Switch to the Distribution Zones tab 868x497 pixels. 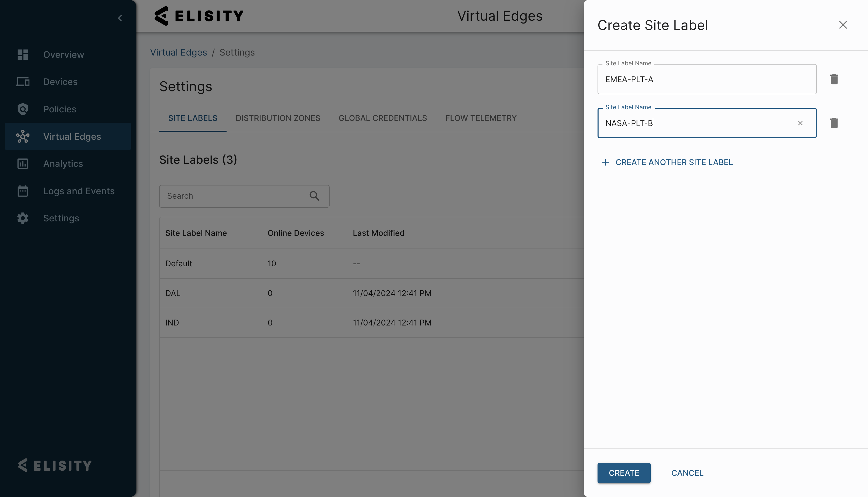point(278,118)
